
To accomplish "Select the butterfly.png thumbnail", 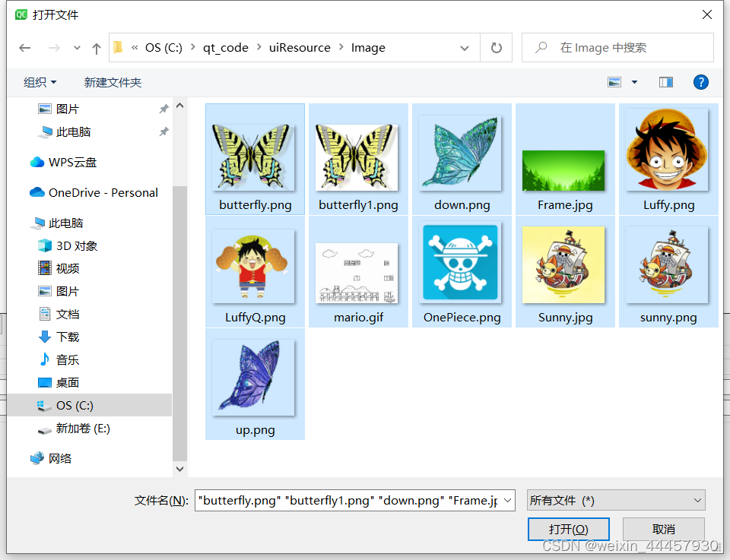I will click(255, 159).
